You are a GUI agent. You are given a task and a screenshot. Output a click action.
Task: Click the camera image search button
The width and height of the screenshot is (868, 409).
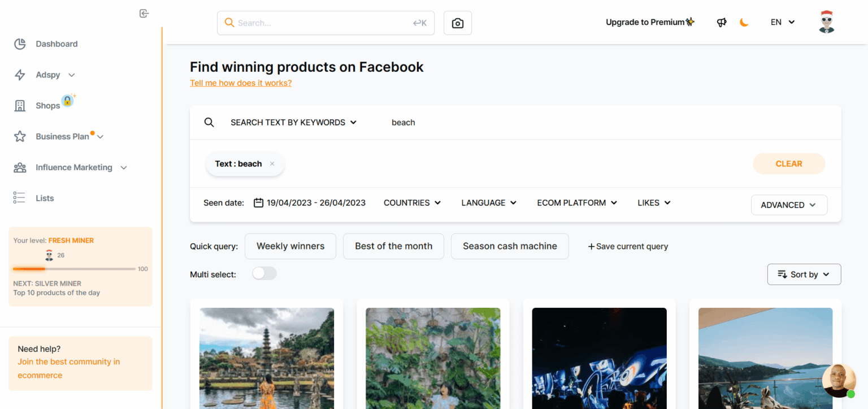[458, 23]
